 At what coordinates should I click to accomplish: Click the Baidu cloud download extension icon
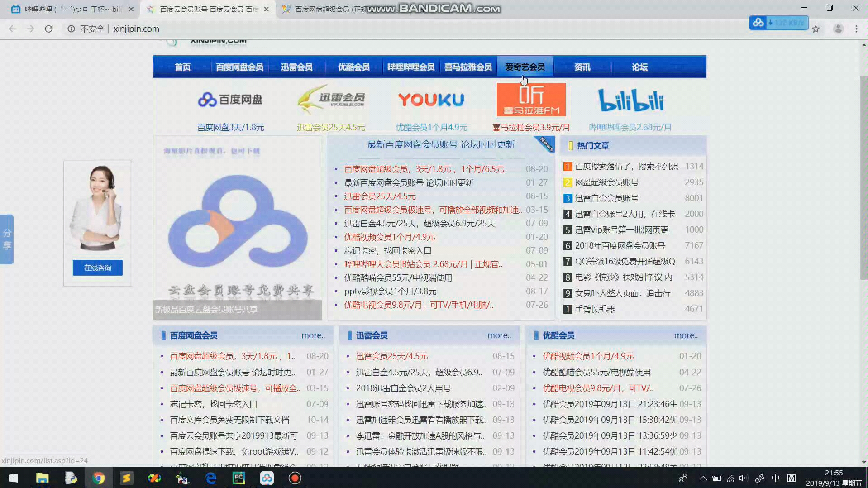779,22
